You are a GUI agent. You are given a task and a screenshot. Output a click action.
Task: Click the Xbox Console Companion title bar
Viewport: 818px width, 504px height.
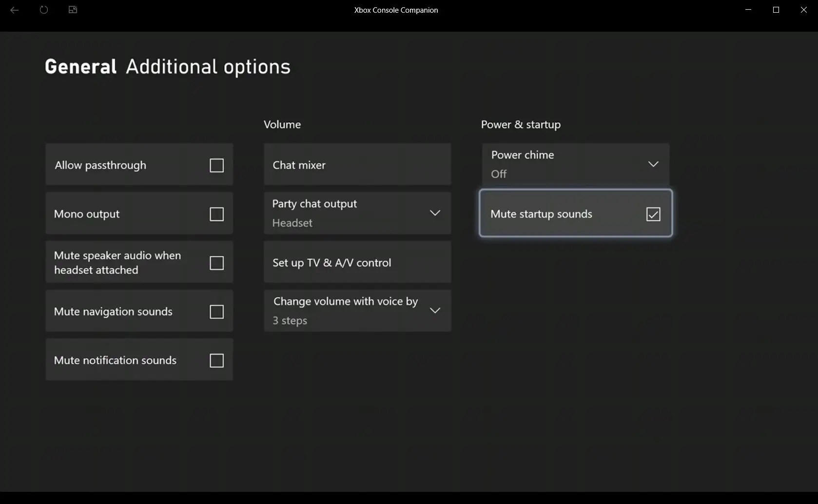click(x=395, y=10)
